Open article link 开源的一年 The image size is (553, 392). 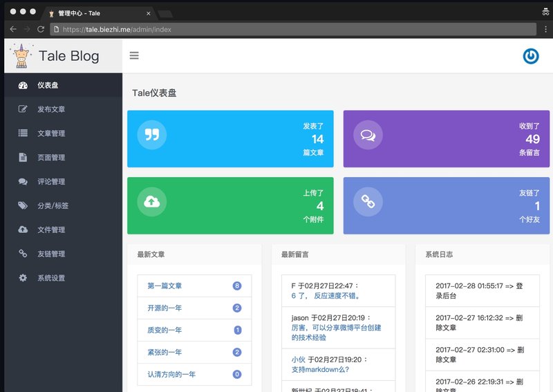(165, 308)
